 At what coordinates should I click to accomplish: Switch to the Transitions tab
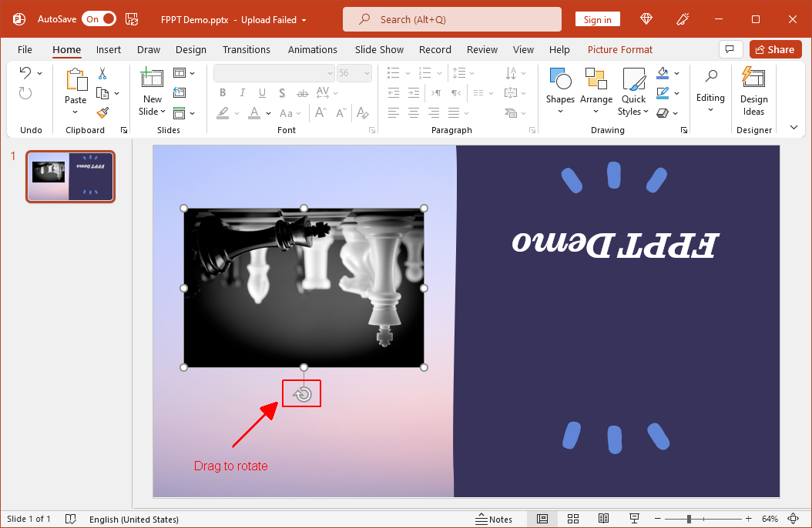pos(246,50)
